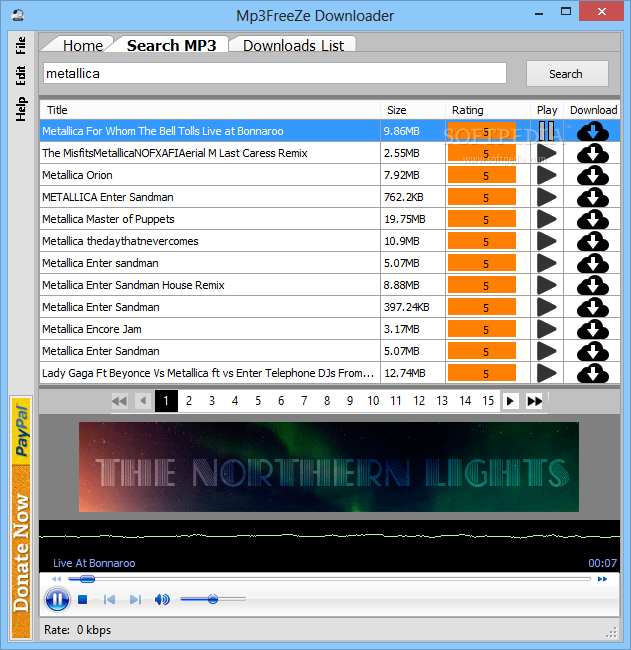
Task: Select the Metallica Enter sandman lowercase row
Action: 210,263
